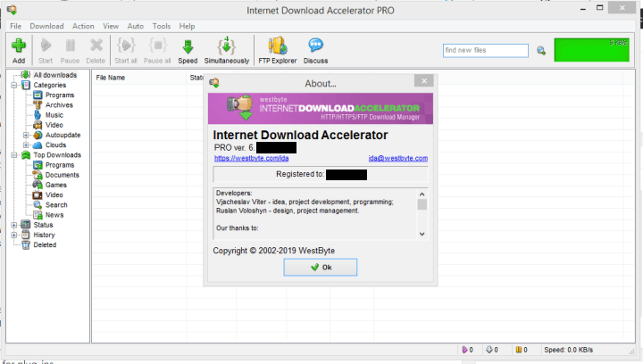Select the Clouds category
The image size is (643, 364).
(55, 145)
